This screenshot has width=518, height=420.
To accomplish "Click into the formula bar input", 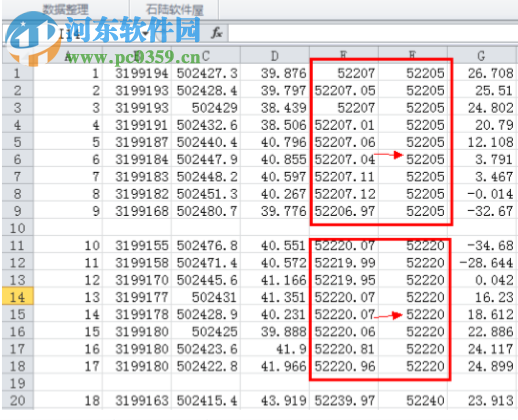I will coord(373,33).
